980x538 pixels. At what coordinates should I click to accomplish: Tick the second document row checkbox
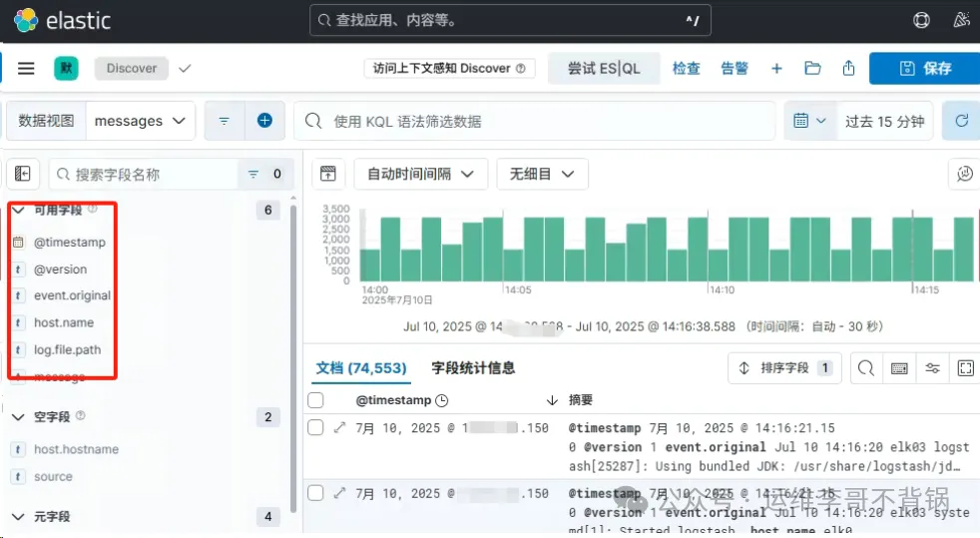(315, 493)
